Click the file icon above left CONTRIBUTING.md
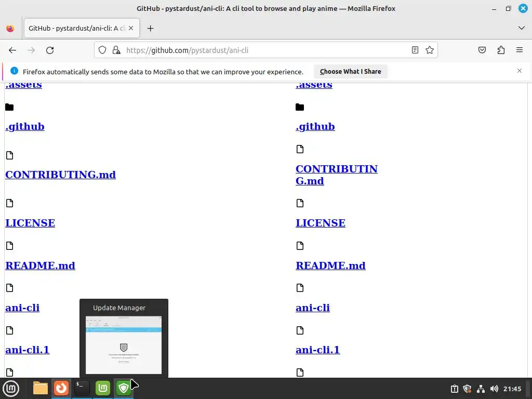This screenshot has height=399, width=532. point(9,155)
